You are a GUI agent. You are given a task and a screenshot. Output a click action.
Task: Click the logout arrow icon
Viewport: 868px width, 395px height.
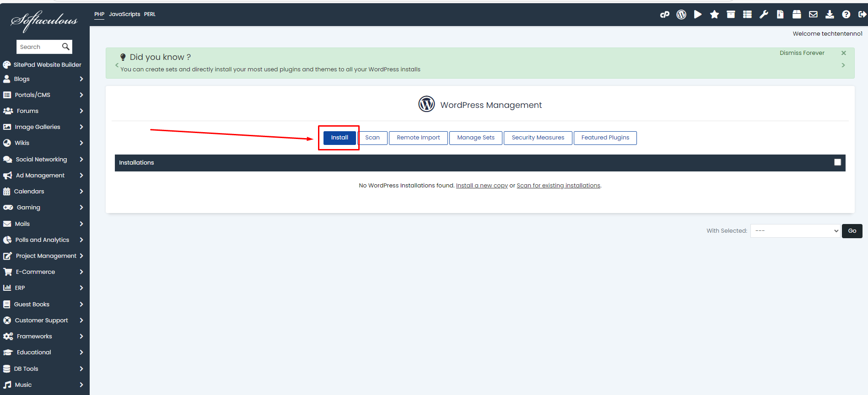[862, 15]
